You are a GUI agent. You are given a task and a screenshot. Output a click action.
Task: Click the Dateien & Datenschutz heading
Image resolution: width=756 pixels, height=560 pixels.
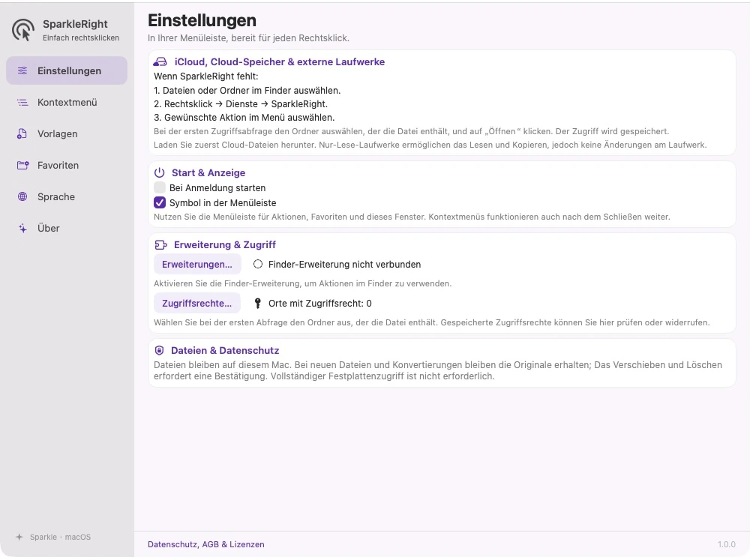tap(225, 350)
